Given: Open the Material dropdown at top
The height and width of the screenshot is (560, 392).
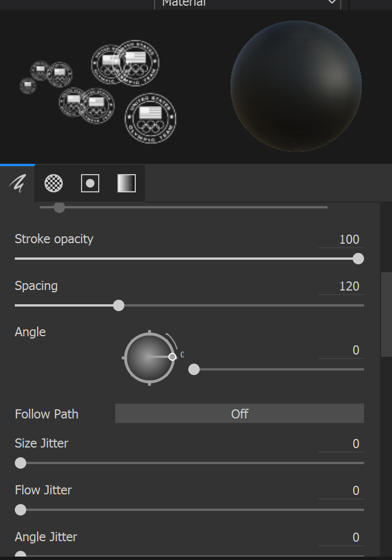Looking at the screenshot, I should [x=247, y=3].
